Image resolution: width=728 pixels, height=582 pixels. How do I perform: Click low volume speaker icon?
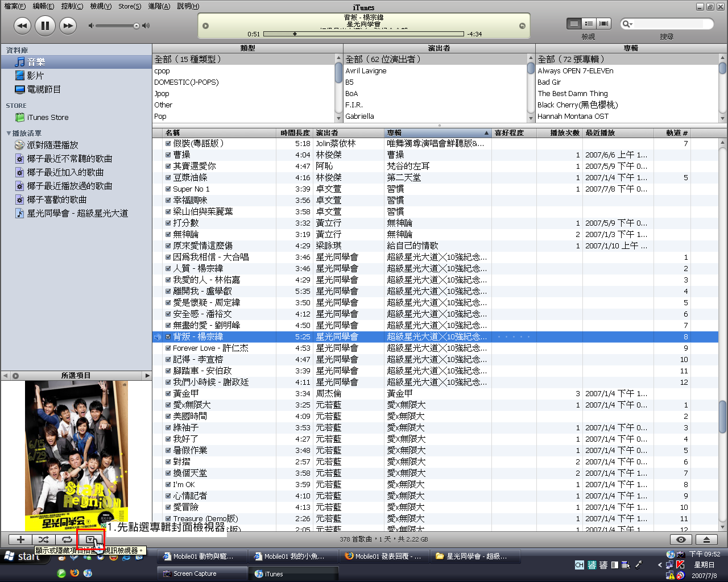(91, 26)
